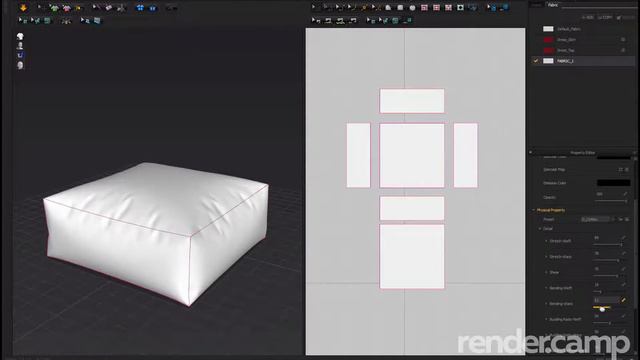640x360 pixels.
Task: Click the pink tape icon in 3D toolbar
Action: click(x=109, y=8)
